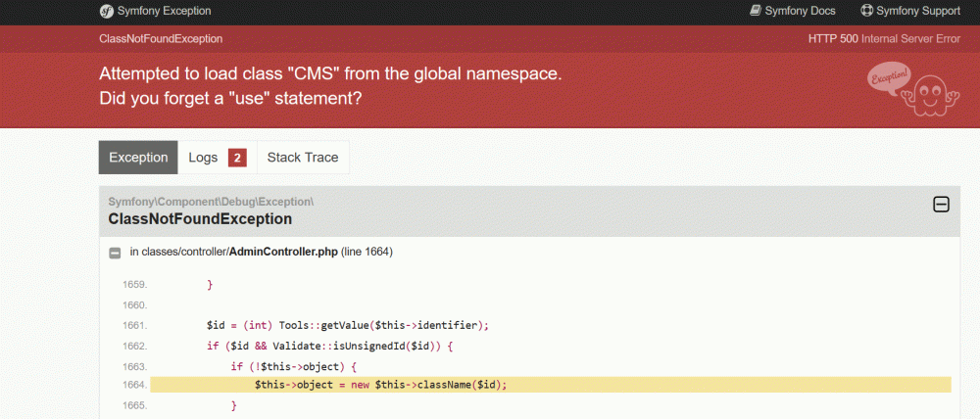The height and width of the screenshot is (419, 980).
Task: Click the ClassNotFoundException heading in gray panel
Action: (200, 219)
